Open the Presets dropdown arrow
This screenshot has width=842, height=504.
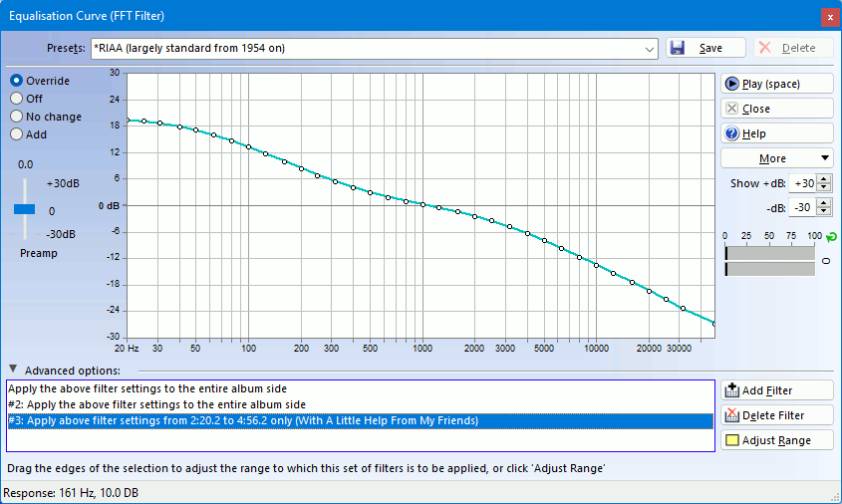650,49
